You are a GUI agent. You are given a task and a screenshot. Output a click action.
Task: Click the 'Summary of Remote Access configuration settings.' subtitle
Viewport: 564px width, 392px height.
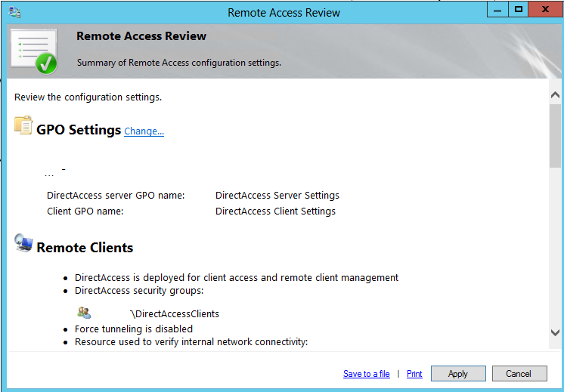[x=178, y=63]
